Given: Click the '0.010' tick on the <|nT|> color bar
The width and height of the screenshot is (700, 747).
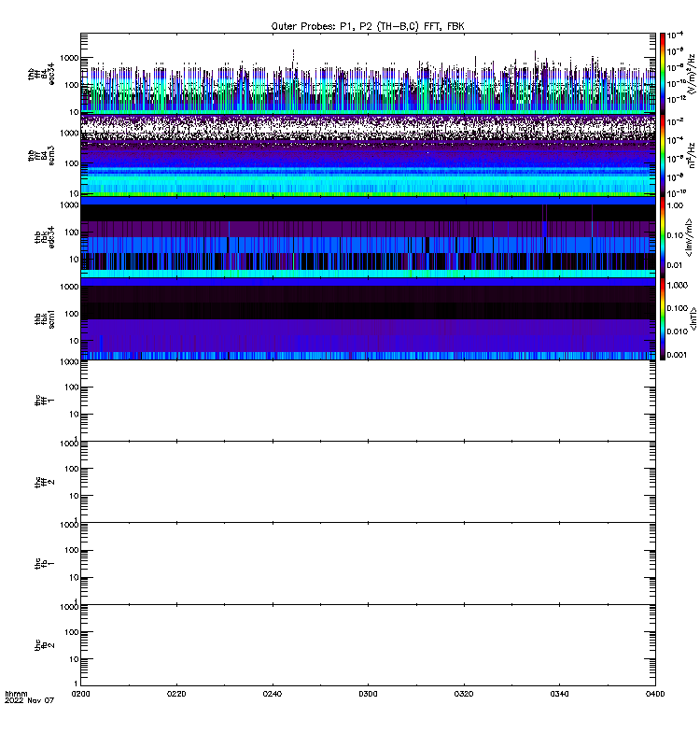Looking at the screenshot, I should (x=678, y=331).
